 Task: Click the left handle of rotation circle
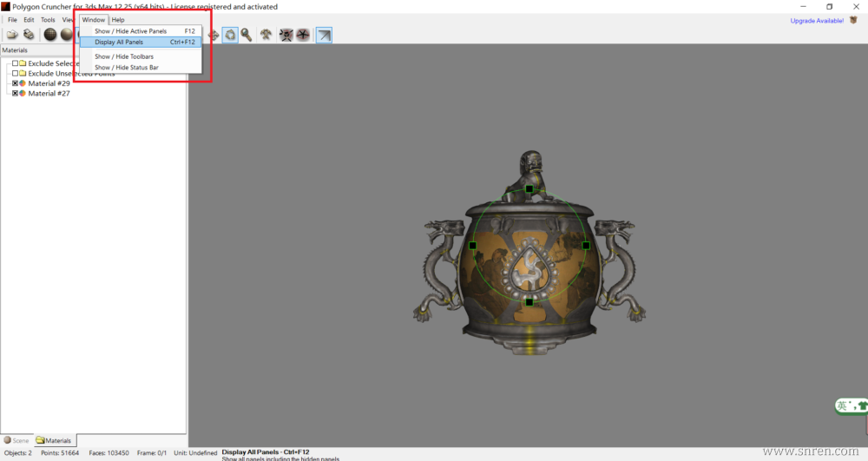pos(473,246)
